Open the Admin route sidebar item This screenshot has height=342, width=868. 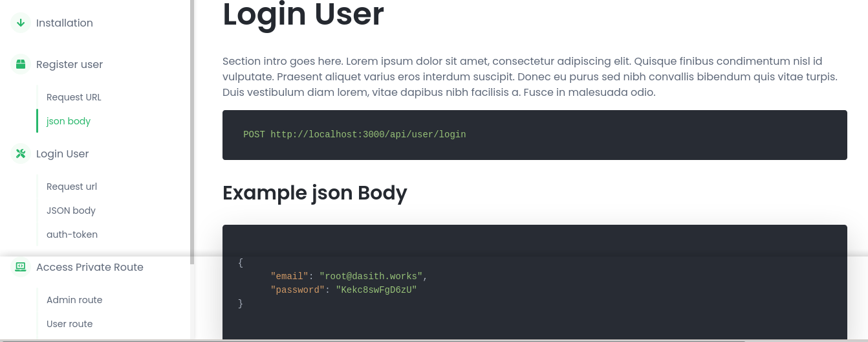click(74, 300)
